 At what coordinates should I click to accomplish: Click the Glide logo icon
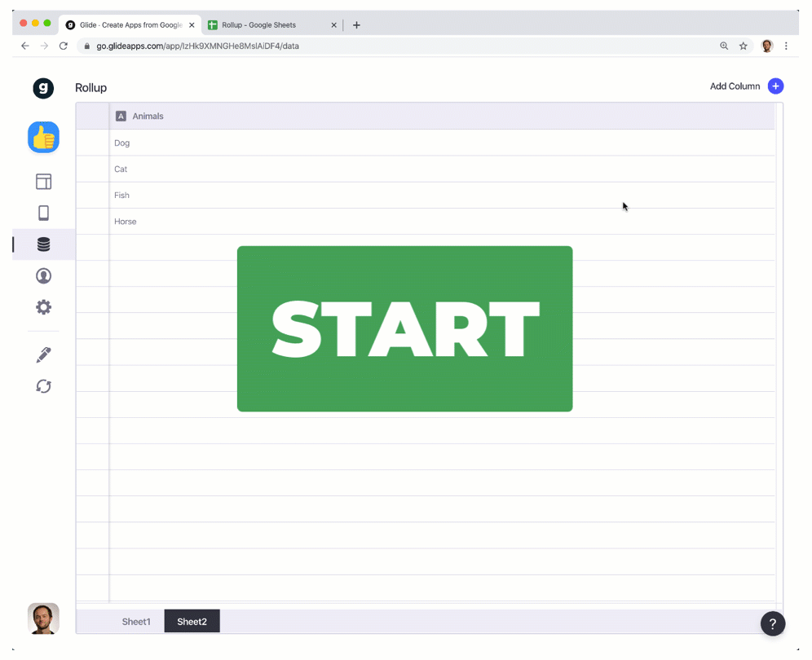tap(43, 88)
